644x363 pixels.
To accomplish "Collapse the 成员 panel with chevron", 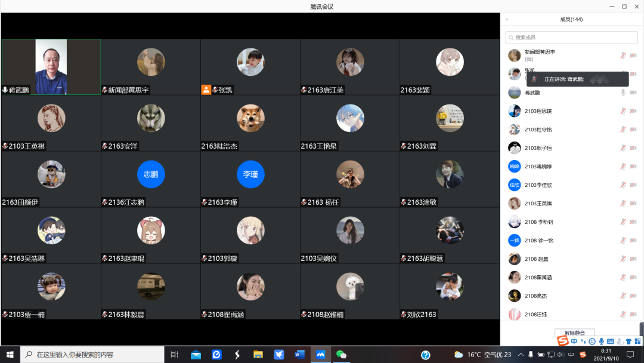I will (x=507, y=20).
